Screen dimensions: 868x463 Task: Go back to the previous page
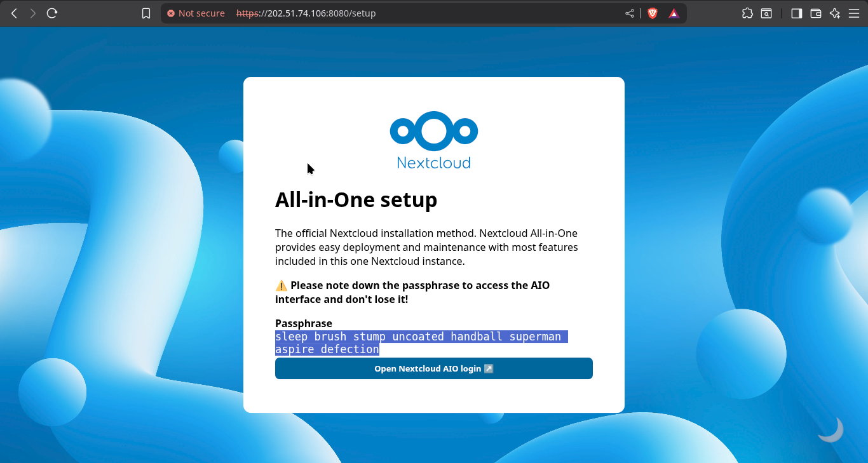pyautogui.click(x=14, y=13)
